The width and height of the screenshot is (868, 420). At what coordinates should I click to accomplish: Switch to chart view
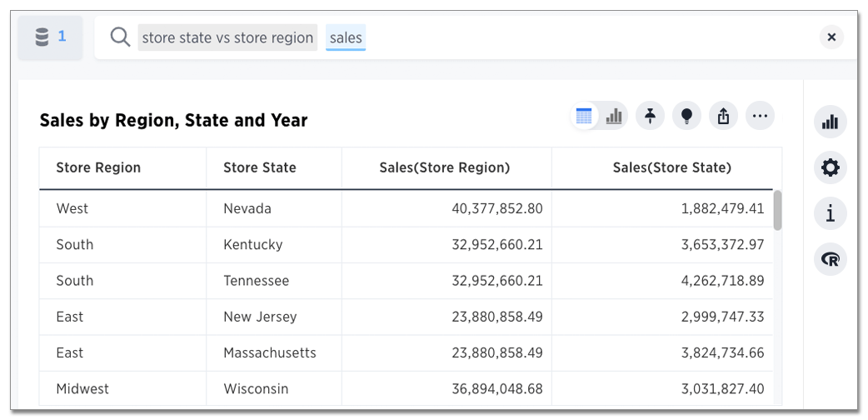[614, 117]
